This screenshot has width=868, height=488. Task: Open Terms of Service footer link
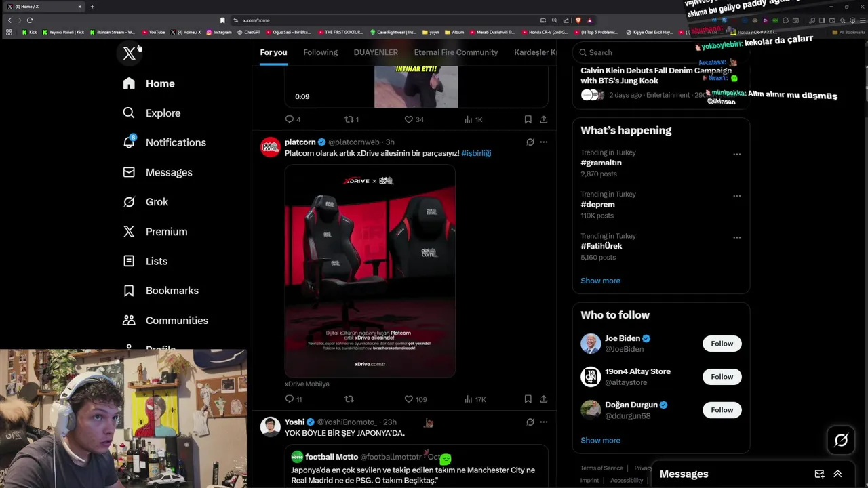[x=601, y=468]
